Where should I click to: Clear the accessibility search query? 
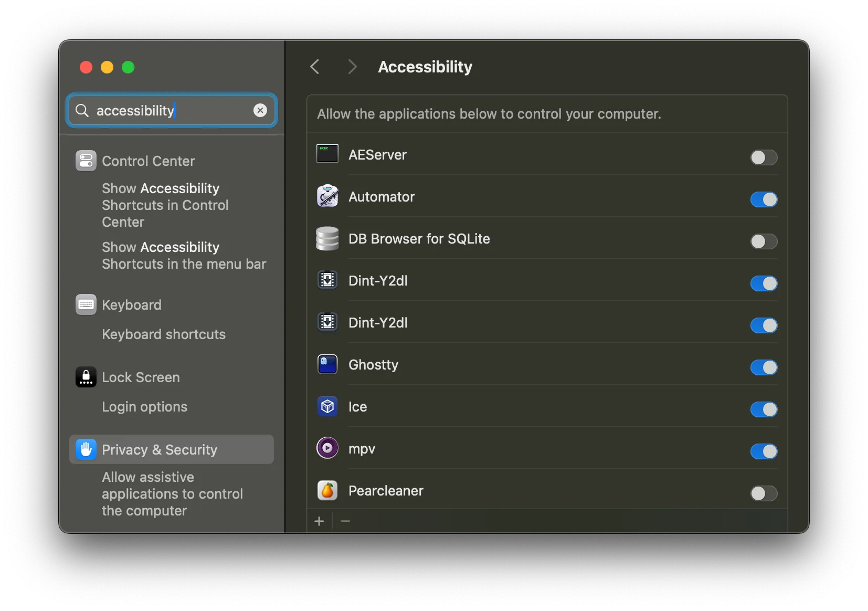(x=260, y=110)
